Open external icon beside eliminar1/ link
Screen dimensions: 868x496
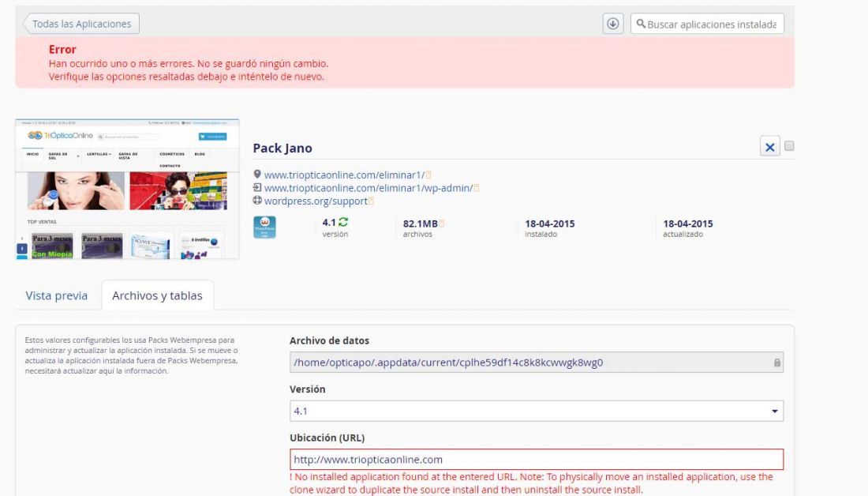[428, 175]
